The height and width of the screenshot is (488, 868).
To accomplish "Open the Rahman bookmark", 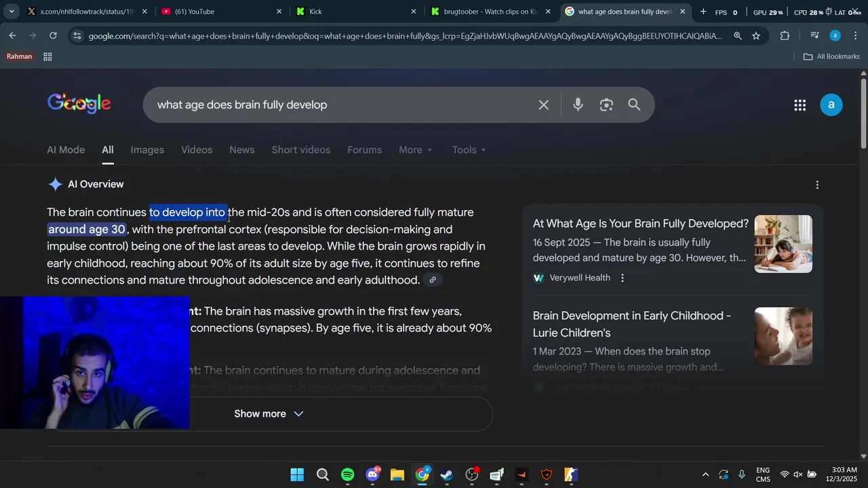I will tap(19, 57).
